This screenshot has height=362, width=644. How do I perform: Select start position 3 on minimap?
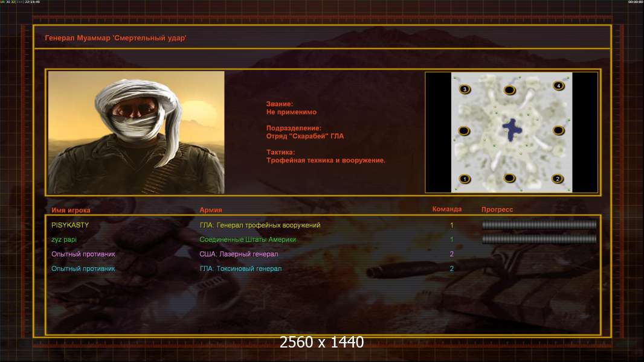point(465,89)
